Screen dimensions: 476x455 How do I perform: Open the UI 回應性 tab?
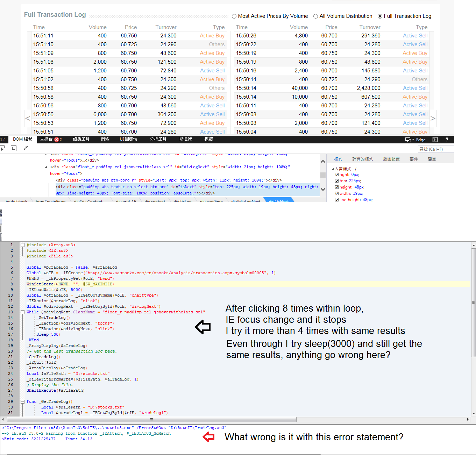point(128,139)
